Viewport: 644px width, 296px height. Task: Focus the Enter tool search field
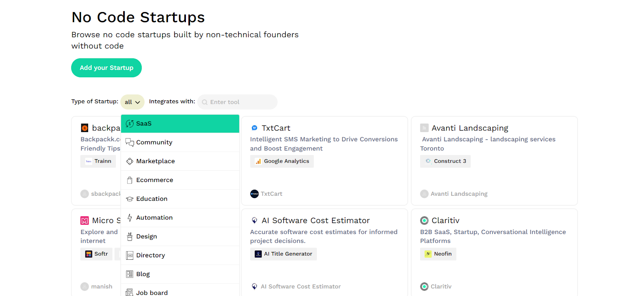[237, 102]
